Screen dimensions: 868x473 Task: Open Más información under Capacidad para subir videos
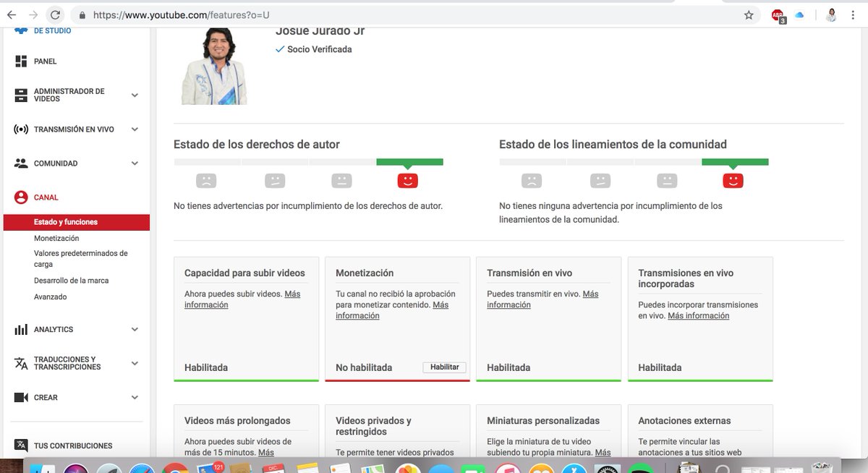click(x=242, y=299)
